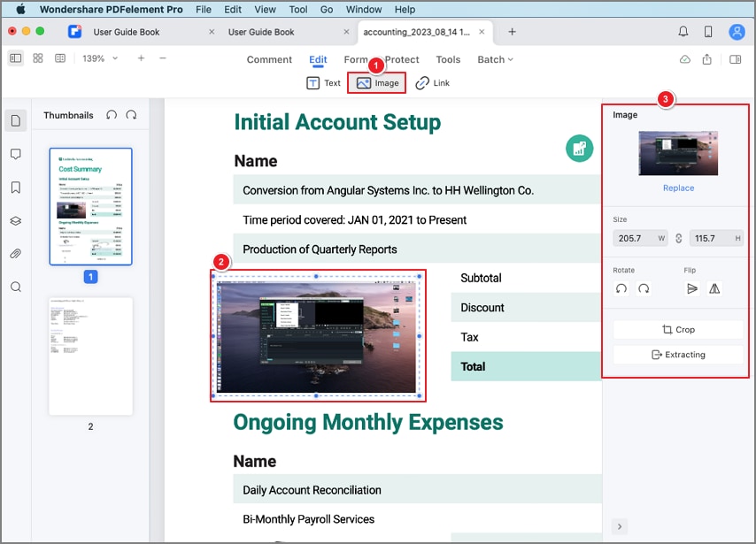The width and height of the screenshot is (756, 544).
Task: Open the Apple menu
Action: point(20,9)
